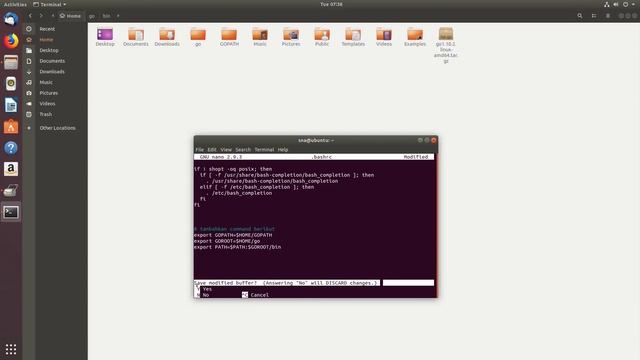
Task: Search files using the magnifier icon
Action: [580, 16]
